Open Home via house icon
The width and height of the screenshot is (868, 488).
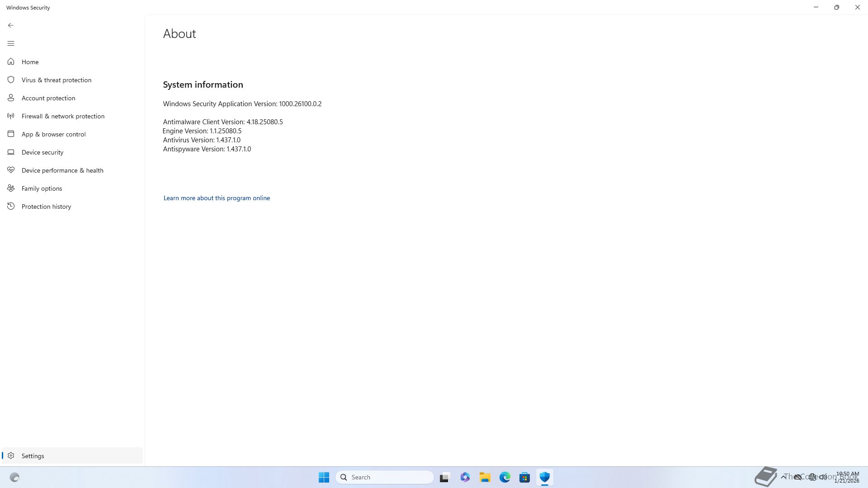pyautogui.click(x=11, y=61)
